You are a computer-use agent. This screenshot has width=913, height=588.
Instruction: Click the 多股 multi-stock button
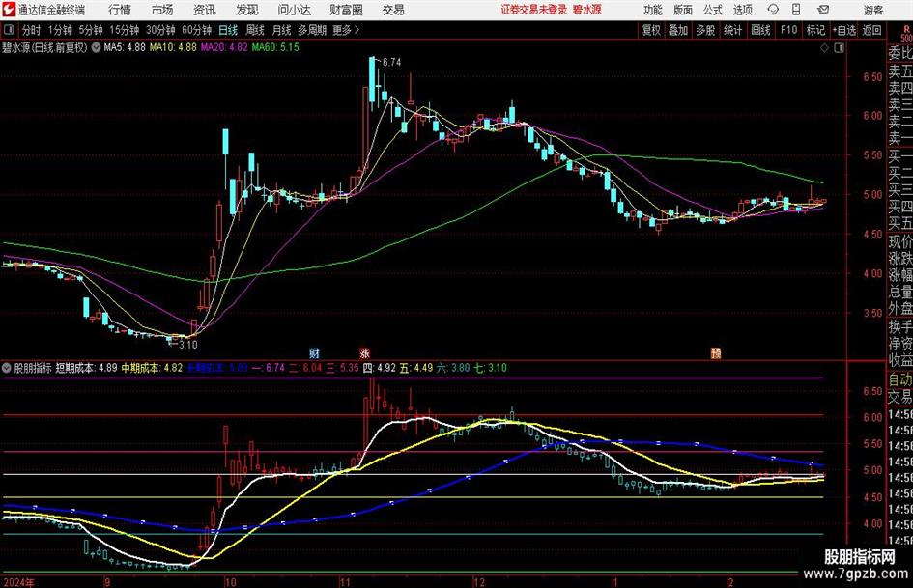705,30
